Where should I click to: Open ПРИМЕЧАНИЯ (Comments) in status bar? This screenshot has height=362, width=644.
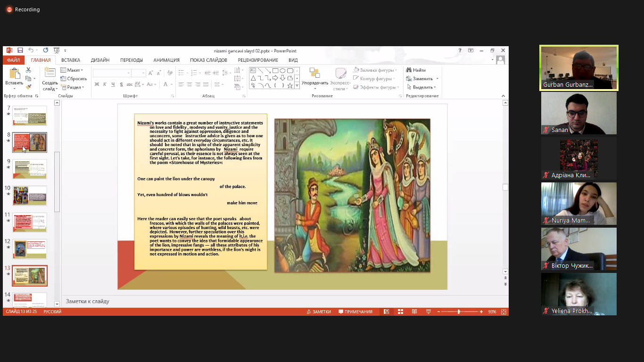(x=355, y=312)
